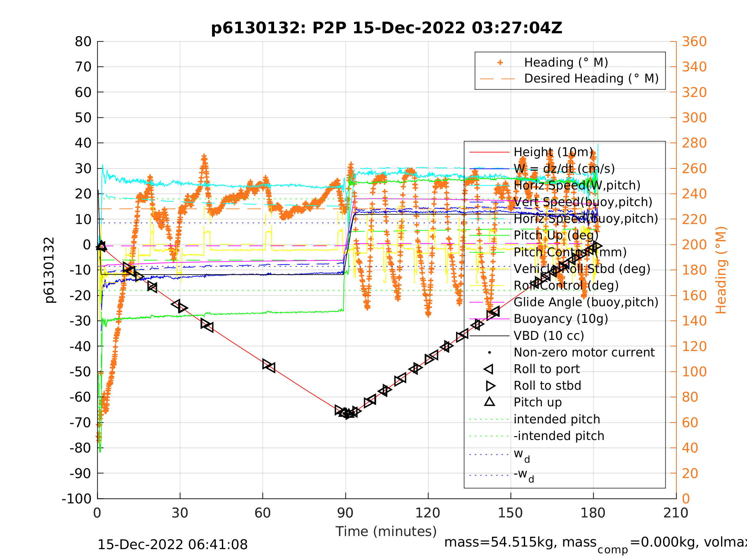Click the roll marker pair near 60 minutes

(x=269, y=365)
